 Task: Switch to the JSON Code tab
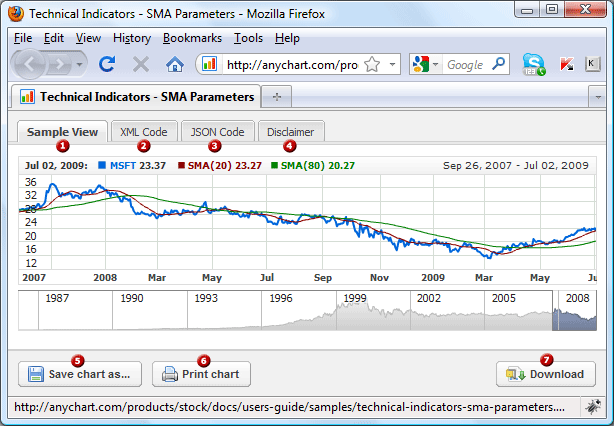pos(217,131)
